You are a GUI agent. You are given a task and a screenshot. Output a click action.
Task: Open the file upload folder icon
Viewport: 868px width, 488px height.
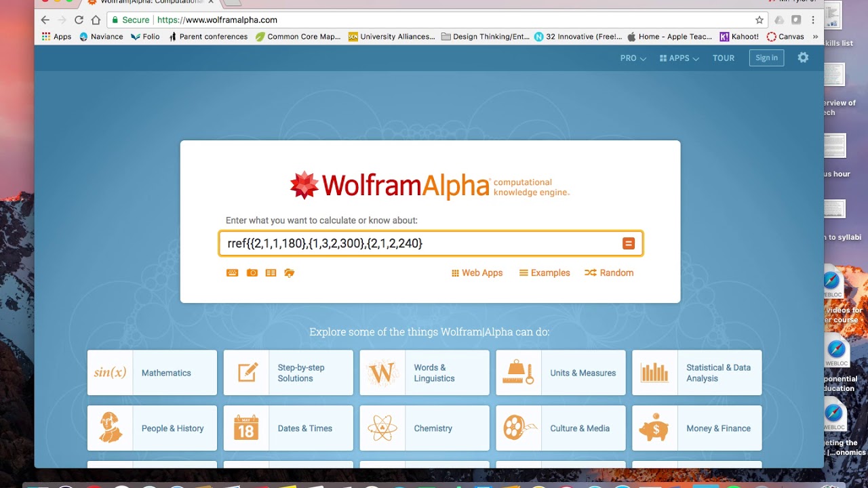290,272
